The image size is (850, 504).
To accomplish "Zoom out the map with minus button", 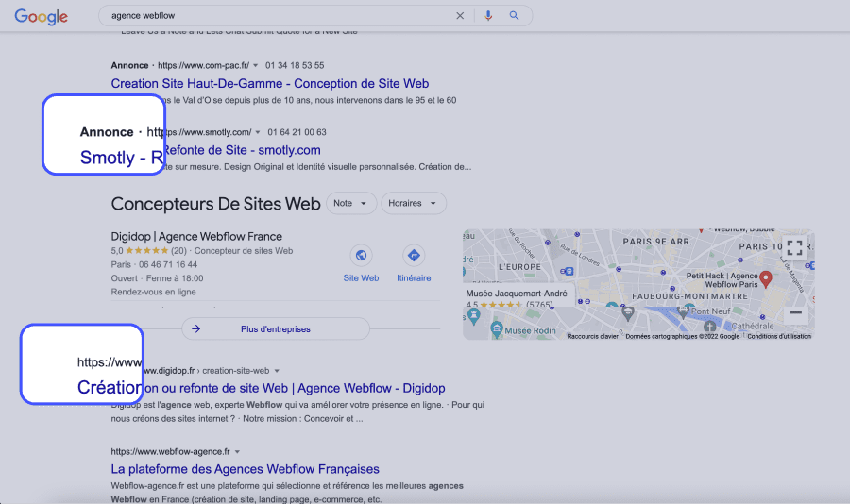I will point(795,312).
